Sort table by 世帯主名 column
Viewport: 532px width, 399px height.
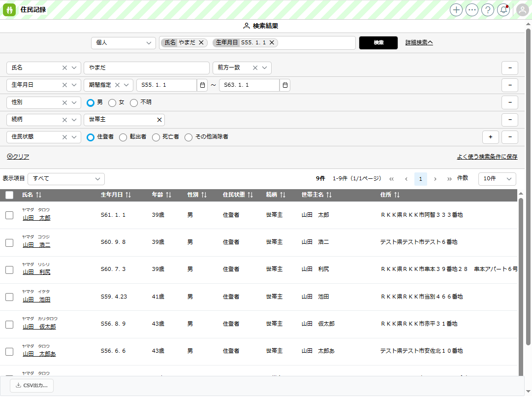329,195
